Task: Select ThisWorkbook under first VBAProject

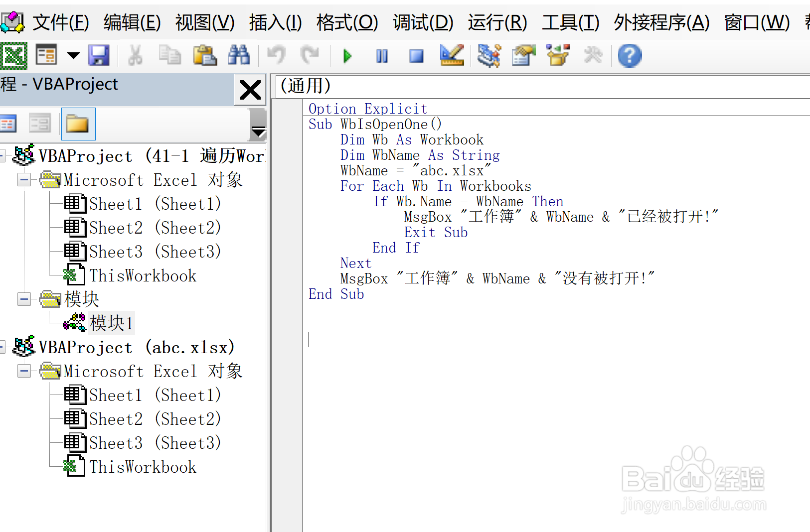Action: [x=143, y=275]
